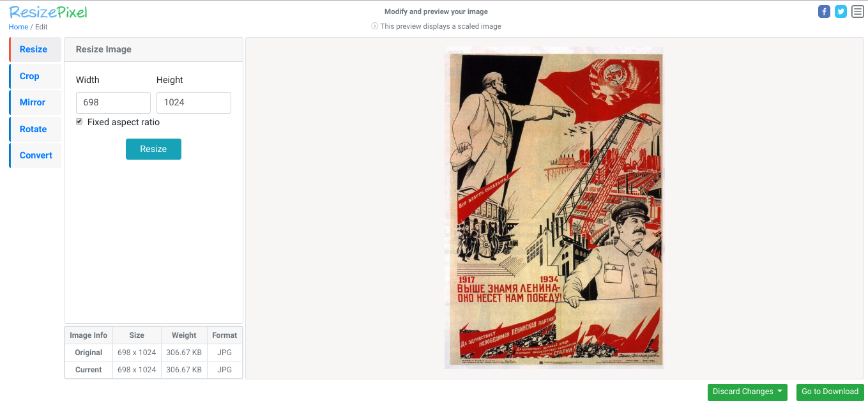Switch to the Convert tab
868x403 pixels.
point(35,155)
